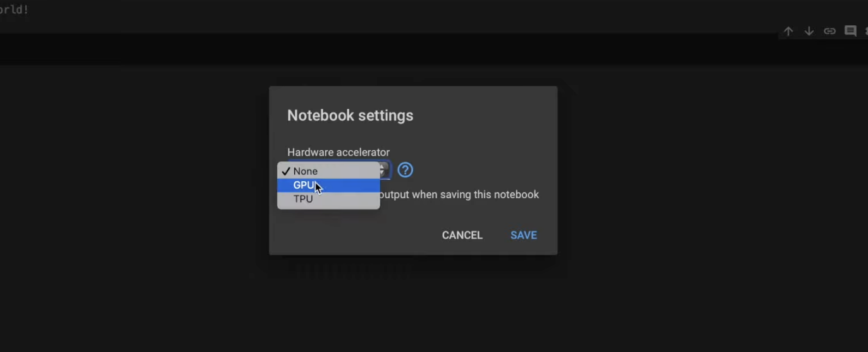Select GPU from the accelerator dropdown

pos(328,185)
